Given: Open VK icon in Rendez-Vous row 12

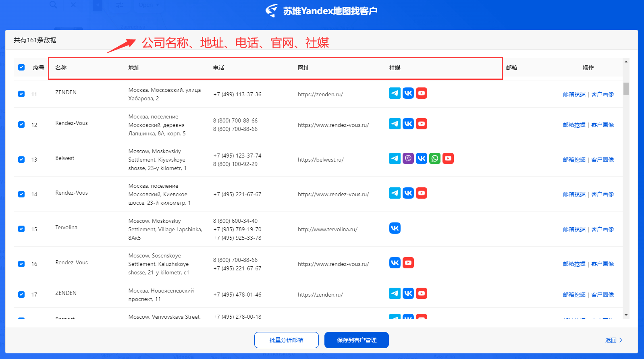Looking at the screenshot, I should [x=408, y=124].
